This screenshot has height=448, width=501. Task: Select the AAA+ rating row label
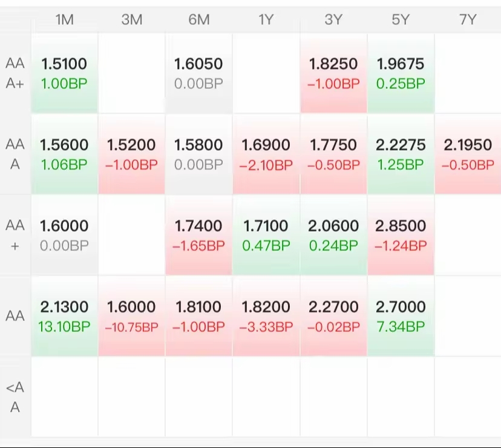click(x=15, y=73)
